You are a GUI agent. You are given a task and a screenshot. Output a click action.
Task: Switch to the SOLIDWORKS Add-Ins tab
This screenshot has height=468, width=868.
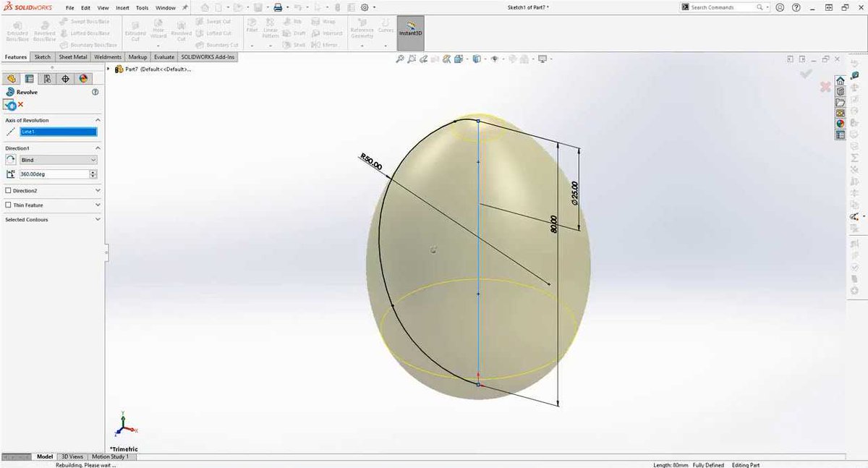208,56
